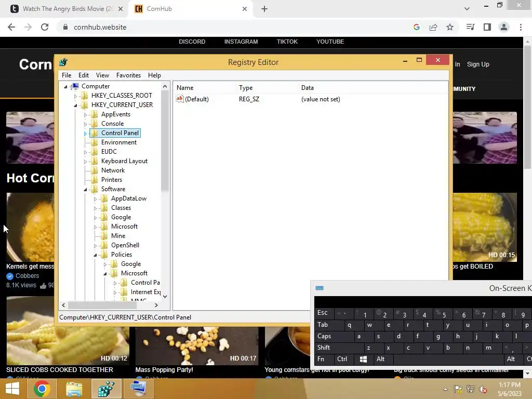
Task: Close the Angry Birds Movie tab
Action: (x=121, y=9)
